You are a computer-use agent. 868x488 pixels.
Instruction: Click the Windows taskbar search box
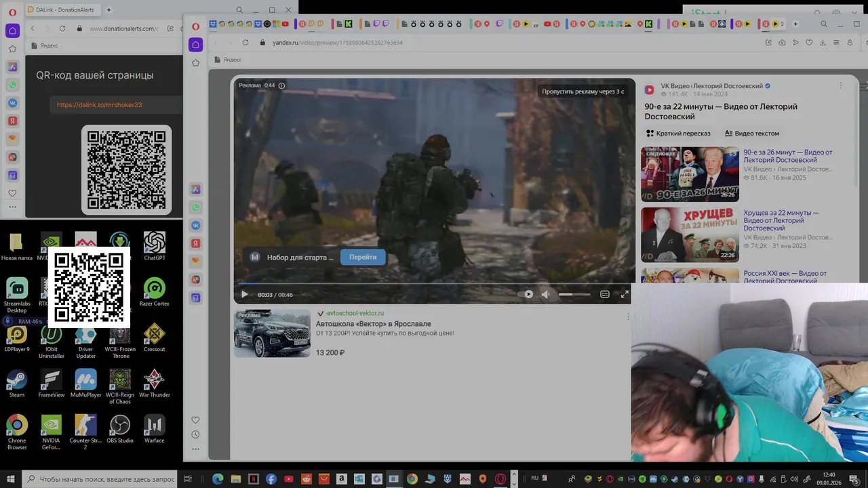(x=102, y=479)
